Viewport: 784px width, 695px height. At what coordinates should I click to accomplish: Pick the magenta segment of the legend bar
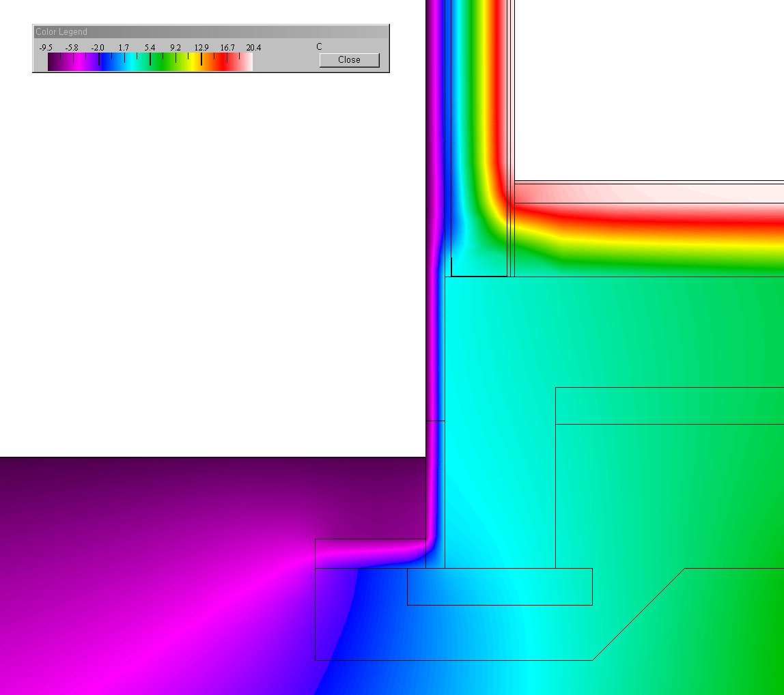pyautogui.click(x=79, y=62)
